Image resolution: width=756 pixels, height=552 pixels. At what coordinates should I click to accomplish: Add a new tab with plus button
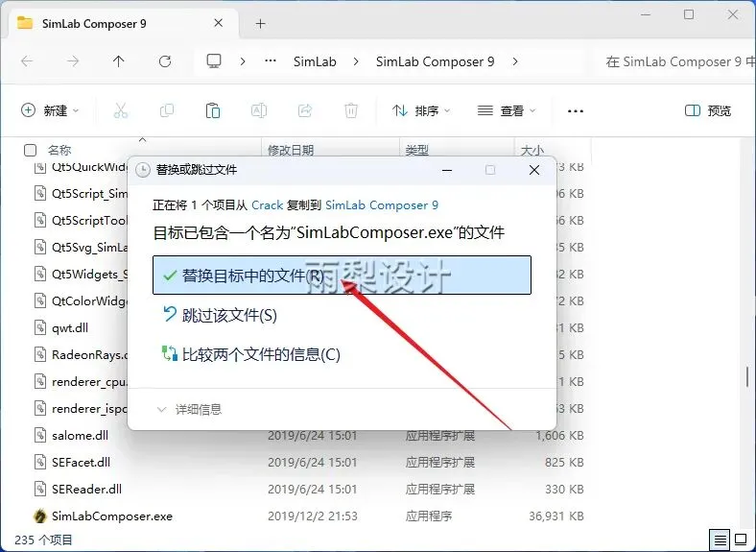260,24
